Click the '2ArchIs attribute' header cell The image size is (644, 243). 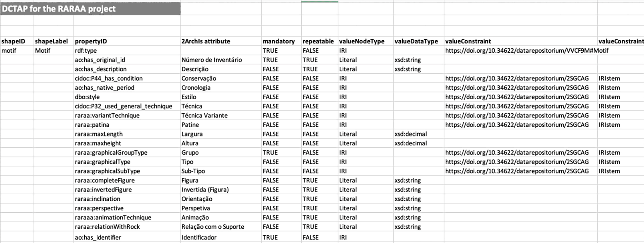click(x=221, y=41)
